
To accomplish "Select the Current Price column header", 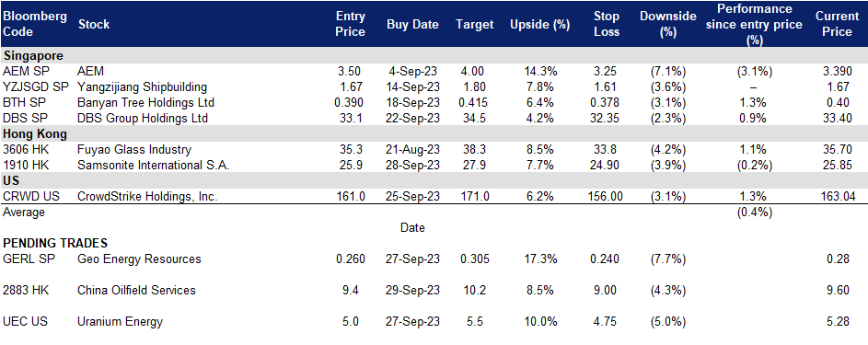I will [837, 24].
